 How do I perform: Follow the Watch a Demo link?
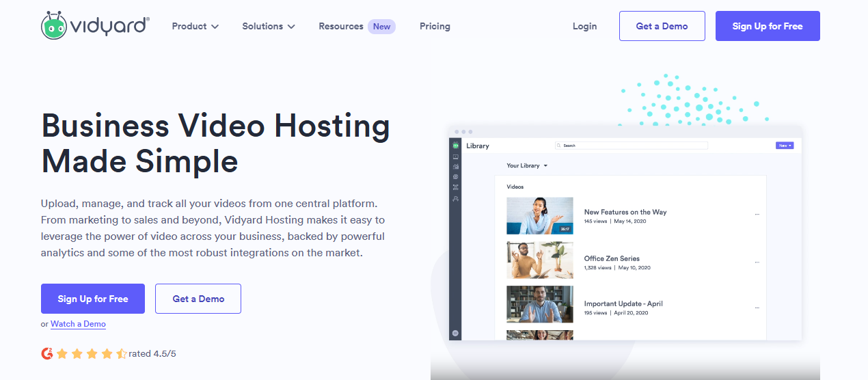click(78, 324)
